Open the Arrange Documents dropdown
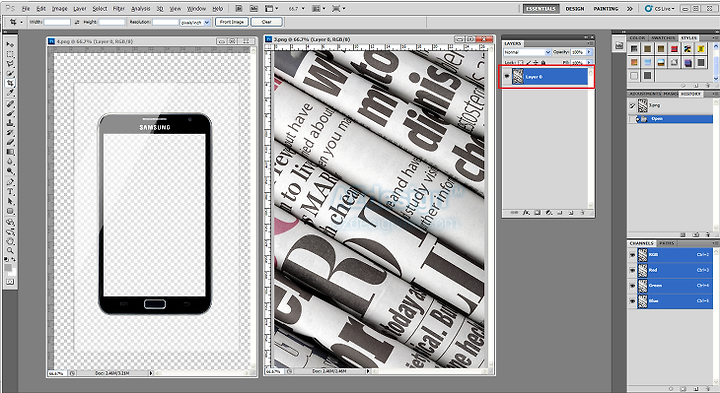The image size is (720, 393). click(x=319, y=8)
